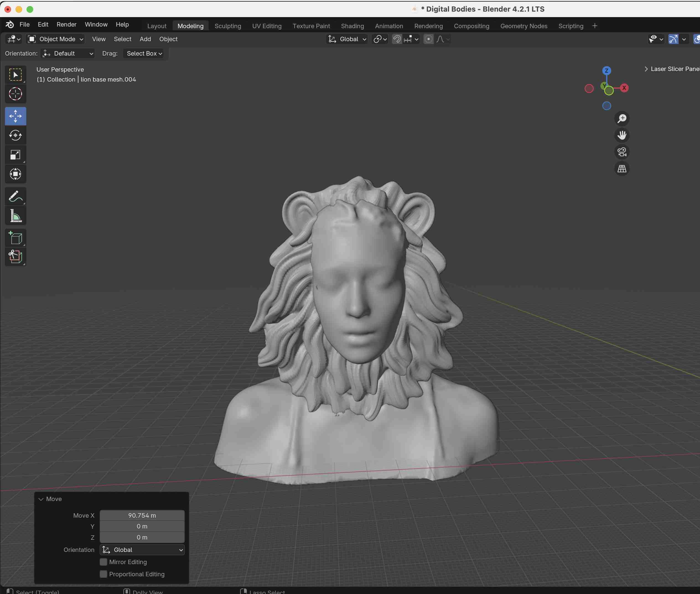Switch to the Sculpting workspace tab
Image resolution: width=700 pixels, height=594 pixels.
(x=228, y=26)
